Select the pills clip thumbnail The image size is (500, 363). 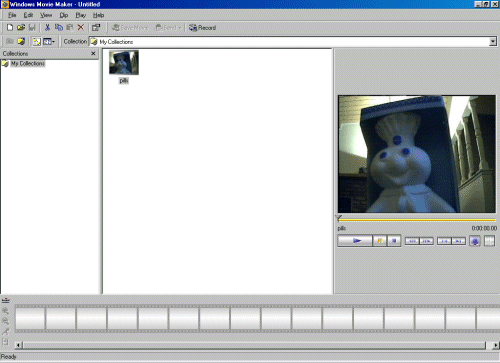124,62
